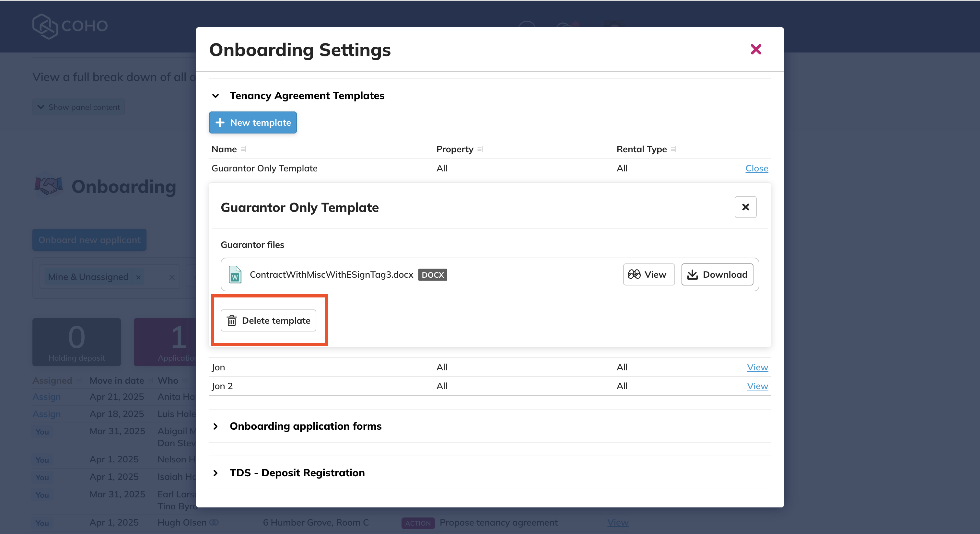Click the Holding deposit count tile

[76, 342]
